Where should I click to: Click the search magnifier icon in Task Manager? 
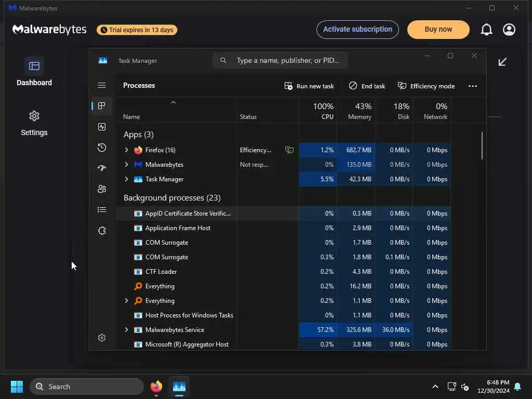[x=223, y=60]
